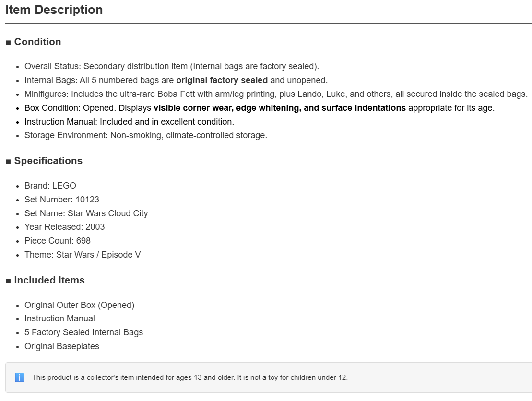Click the Minifigures Boba Fett line

[276, 94]
